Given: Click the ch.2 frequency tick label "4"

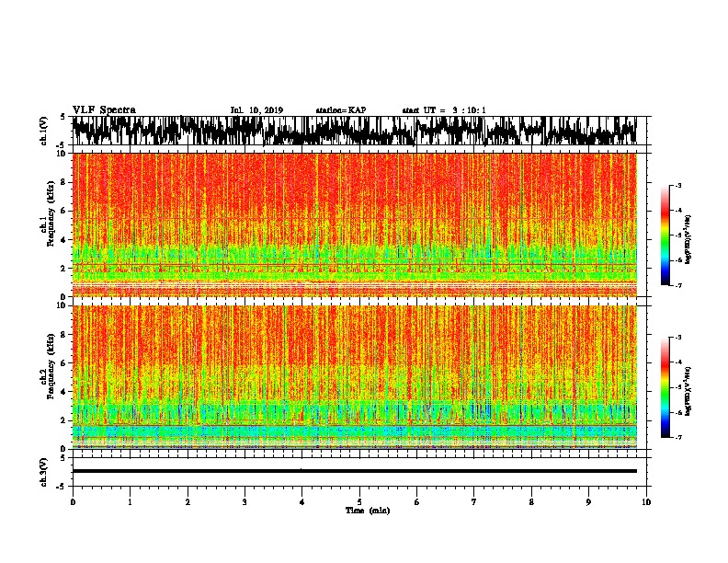Looking at the screenshot, I should 63,392.
